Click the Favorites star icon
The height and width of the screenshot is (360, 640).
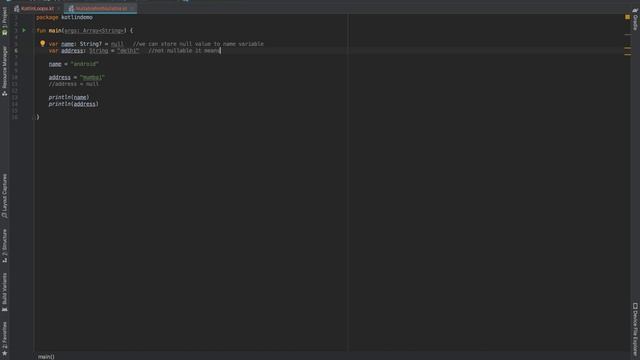(x=4, y=353)
